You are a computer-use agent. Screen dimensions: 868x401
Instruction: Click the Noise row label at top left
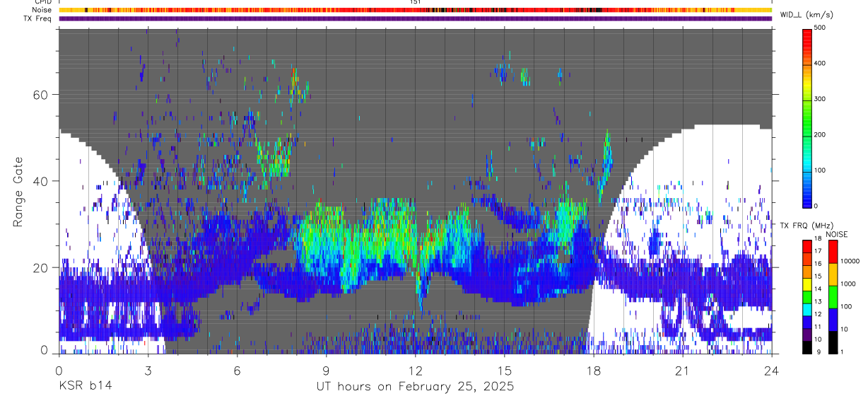[x=42, y=10]
